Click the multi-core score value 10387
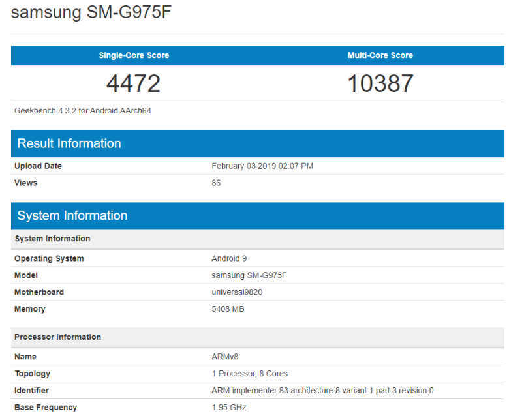 pos(380,83)
